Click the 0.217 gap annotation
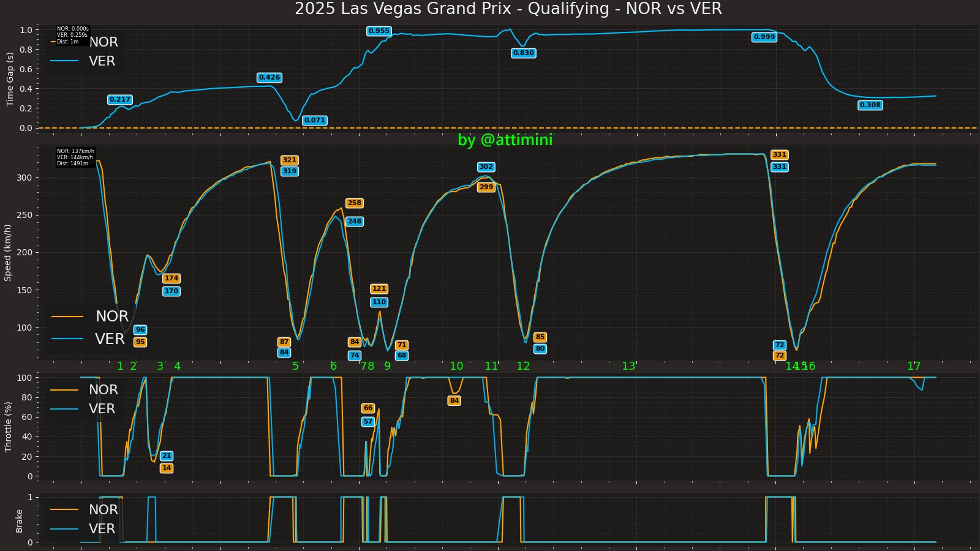 (x=120, y=100)
